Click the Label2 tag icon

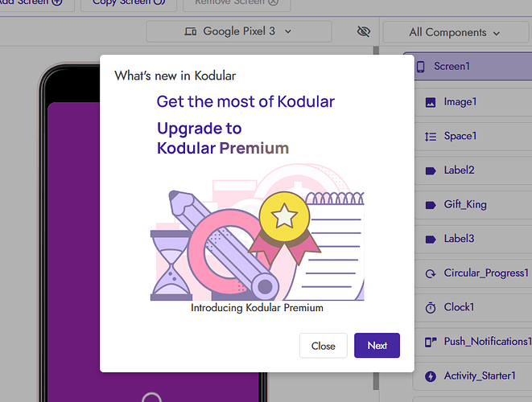coord(431,170)
